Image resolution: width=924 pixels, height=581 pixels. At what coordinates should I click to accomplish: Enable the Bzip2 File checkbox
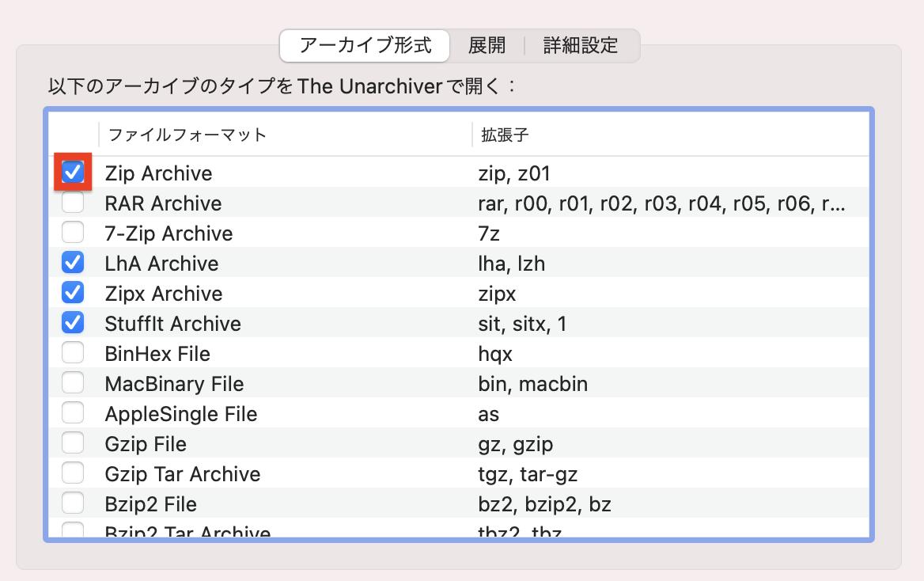(x=73, y=503)
